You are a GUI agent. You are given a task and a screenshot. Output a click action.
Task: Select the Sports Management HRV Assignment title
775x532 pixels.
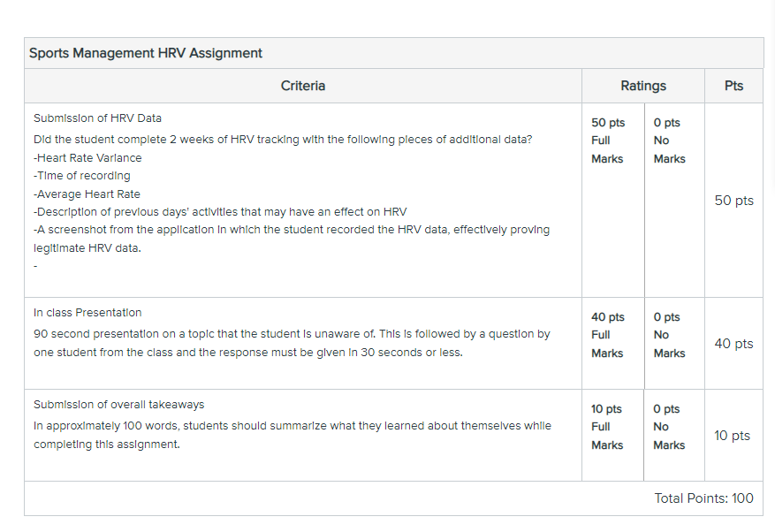pos(145,53)
